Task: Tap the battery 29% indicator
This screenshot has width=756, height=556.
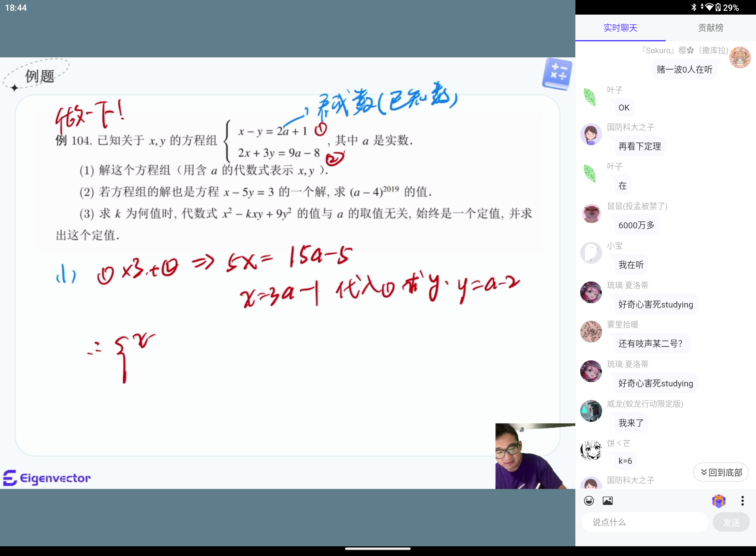Action: [727, 7]
